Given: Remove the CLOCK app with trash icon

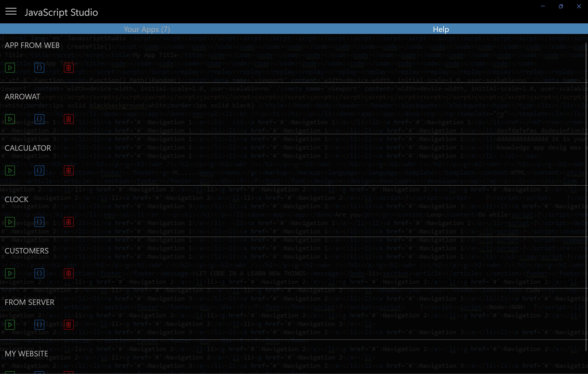Looking at the screenshot, I should [69, 222].
